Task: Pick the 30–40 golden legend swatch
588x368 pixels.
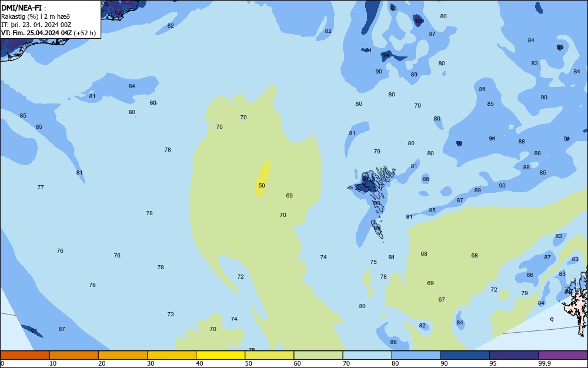Action: point(172,355)
